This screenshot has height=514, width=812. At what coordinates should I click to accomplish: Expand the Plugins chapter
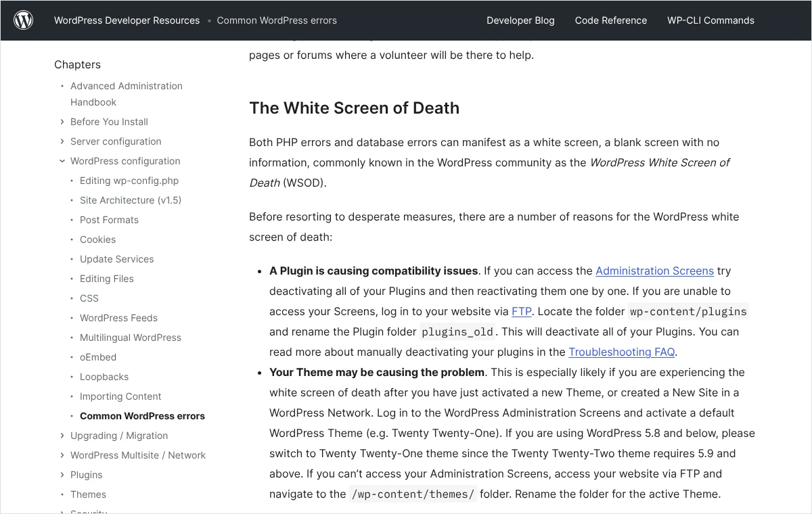[62, 475]
